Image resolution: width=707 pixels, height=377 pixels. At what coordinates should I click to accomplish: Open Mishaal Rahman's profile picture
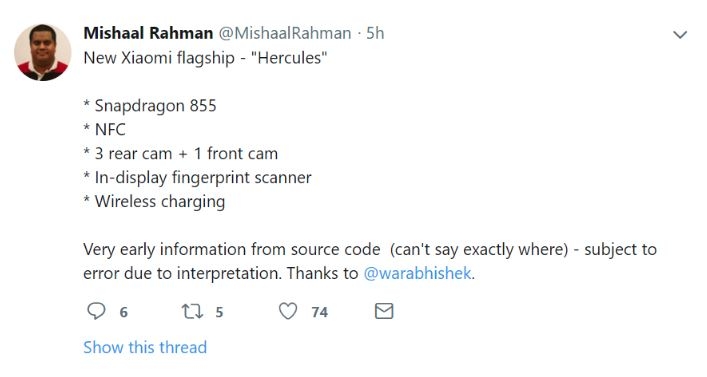coord(42,52)
